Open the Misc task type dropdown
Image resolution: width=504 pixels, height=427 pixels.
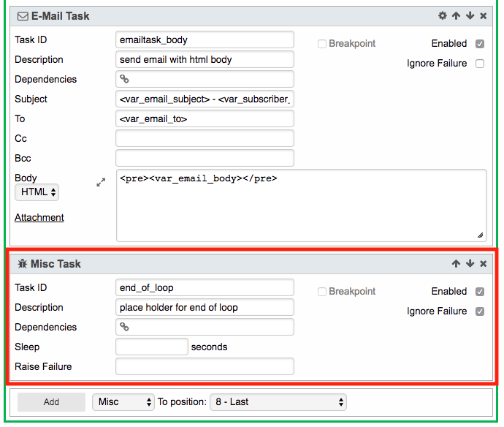tap(123, 402)
